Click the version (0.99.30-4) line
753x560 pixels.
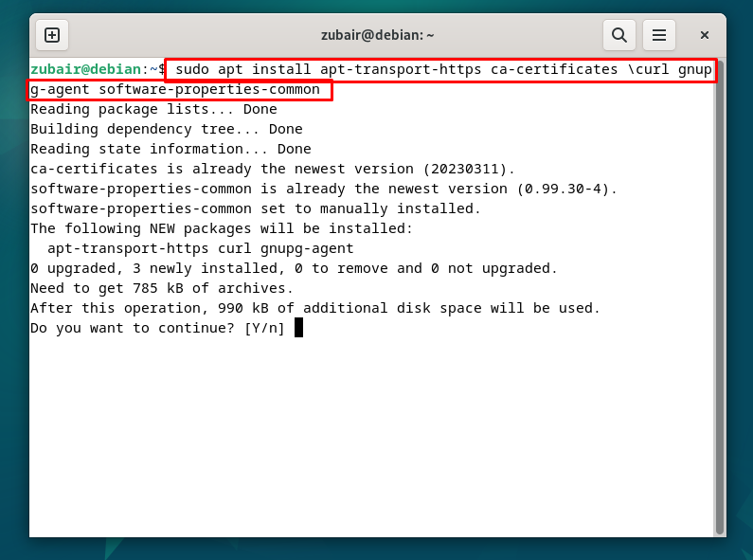pyautogui.click(x=324, y=190)
